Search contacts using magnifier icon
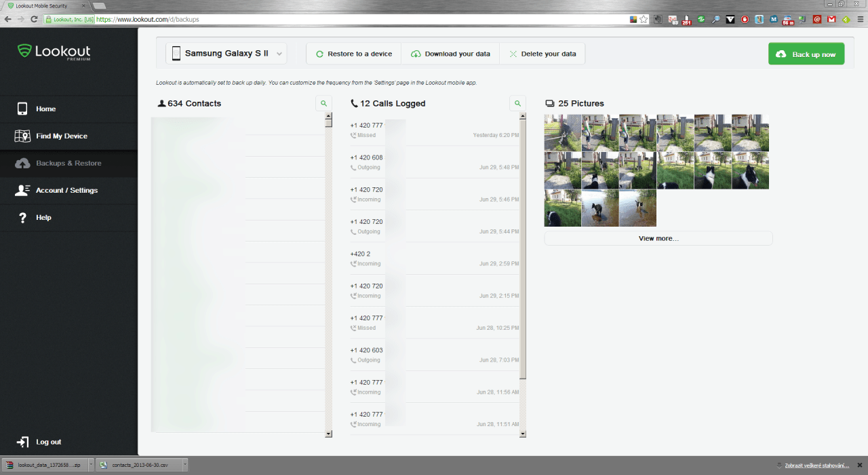This screenshot has height=475, width=868. pos(323,103)
